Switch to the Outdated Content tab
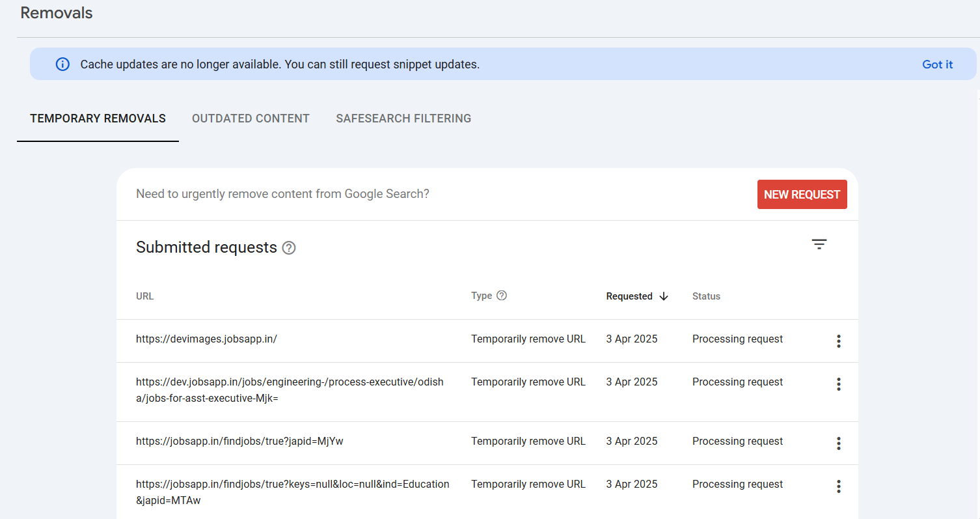This screenshot has width=980, height=519. click(x=251, y=119)
